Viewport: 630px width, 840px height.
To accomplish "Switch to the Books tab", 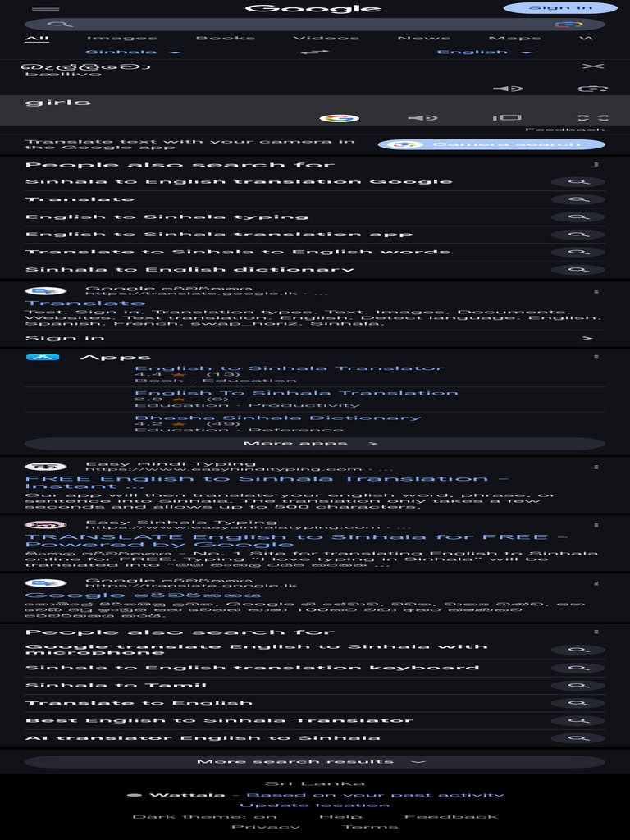I will [225, 38].
